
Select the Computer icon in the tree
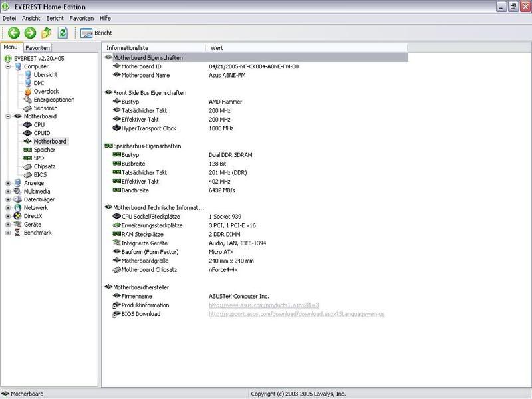18,66
